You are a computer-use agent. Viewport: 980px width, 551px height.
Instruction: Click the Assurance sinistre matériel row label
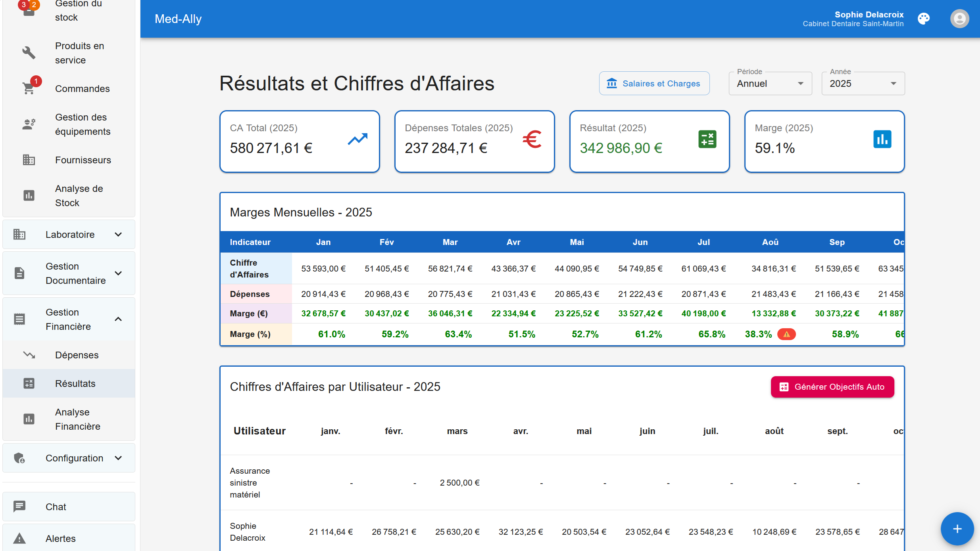[250, 482]
